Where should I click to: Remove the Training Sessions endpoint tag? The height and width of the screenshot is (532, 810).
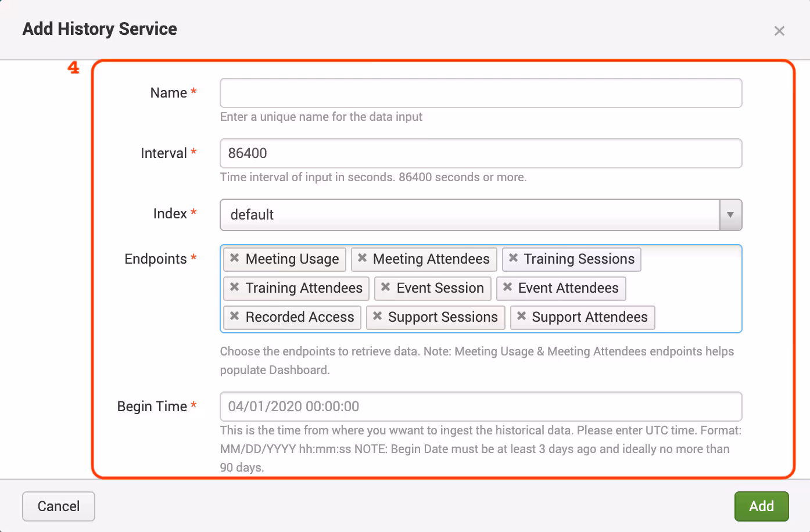click(x=513, y=258)
